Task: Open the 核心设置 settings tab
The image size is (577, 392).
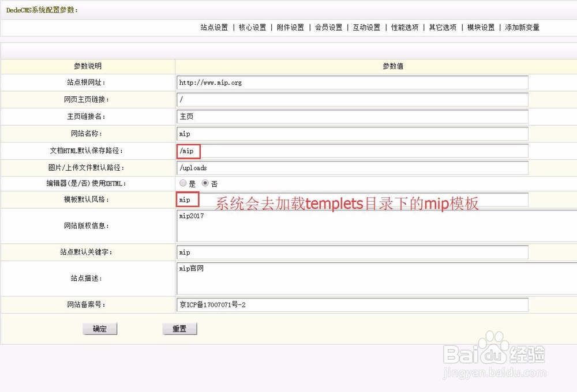Action: [252, 27]
